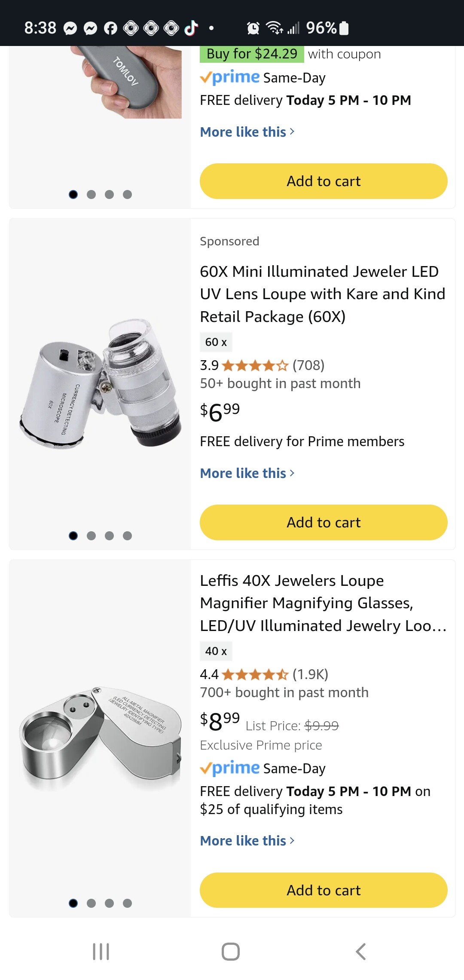Tap the 60X currency microscope product image
464x980 pixels.
coord(100,383)
